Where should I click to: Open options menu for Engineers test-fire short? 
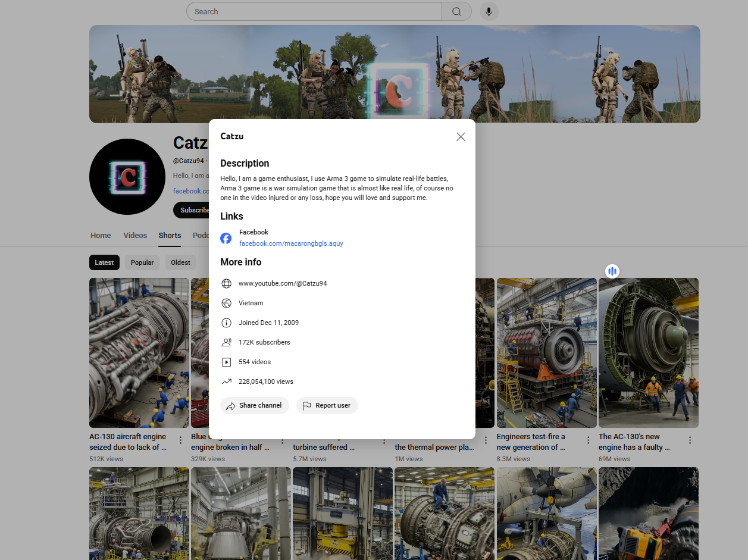click(588, 440)
